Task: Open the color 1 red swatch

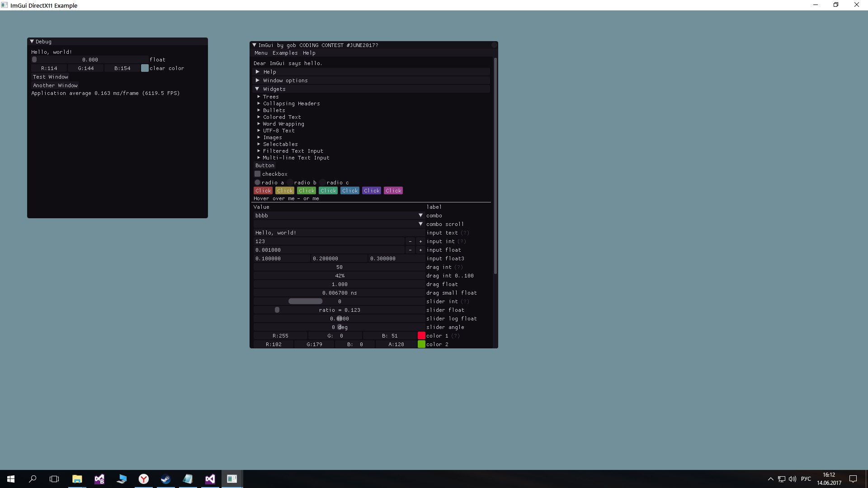Action: [x=421, y=336]
